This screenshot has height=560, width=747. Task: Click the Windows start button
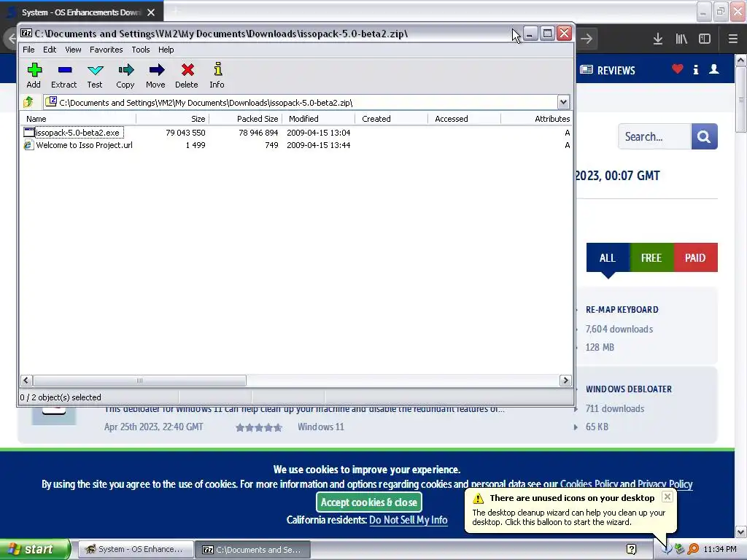pyautogui.click(x=35, y=549)
